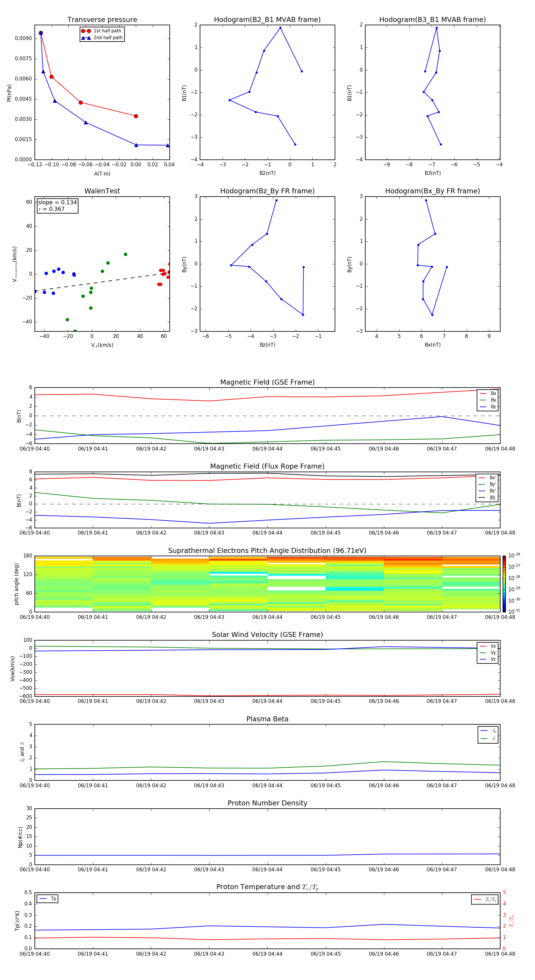This screenshot has width=535, height=980.
Task: Click the 'Hodogram(Bx_By FR frame)' title
Action: tap(432, 191)
